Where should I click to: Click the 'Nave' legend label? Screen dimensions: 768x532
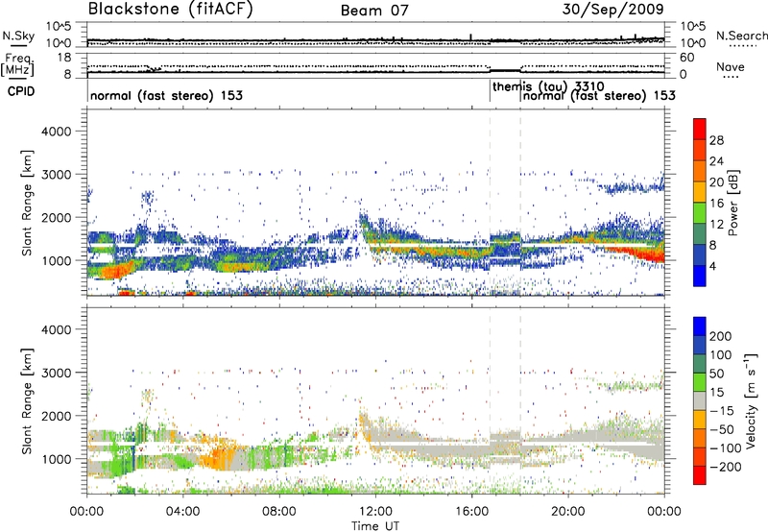(x=731, y=66)
